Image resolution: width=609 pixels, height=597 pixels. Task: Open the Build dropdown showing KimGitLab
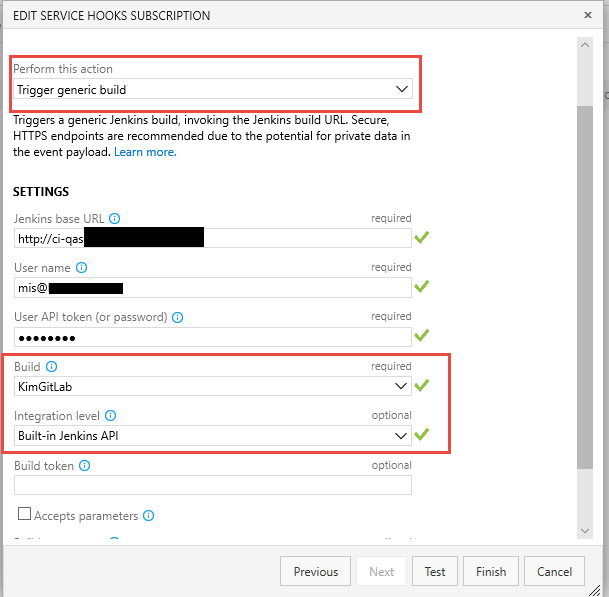point(213,386)
